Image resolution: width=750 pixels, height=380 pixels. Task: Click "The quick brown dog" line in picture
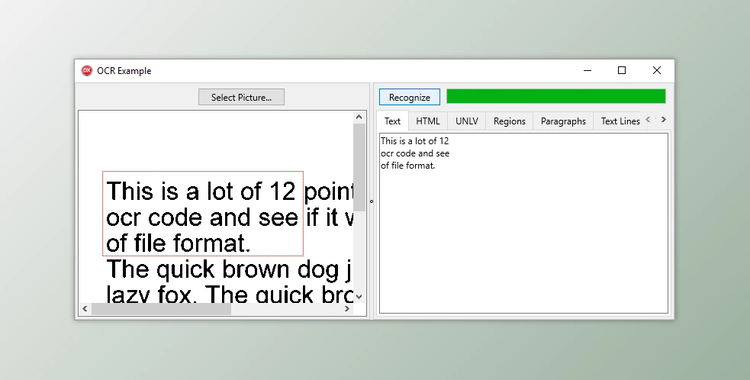coord(229,269)
